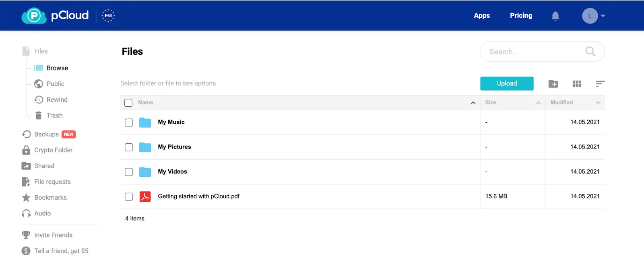
Task: Click the My Music folder icon
Action: 145,122
